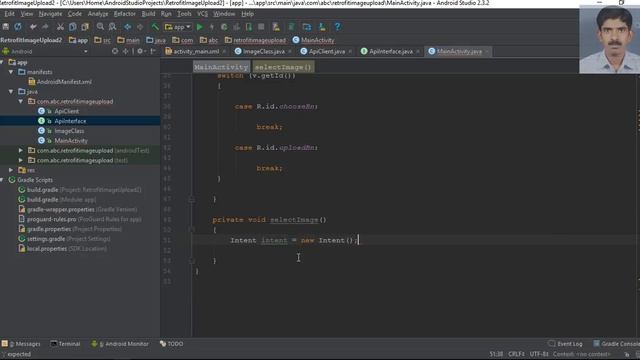Expand the res folder
Image resolution: width=640 pixels, height=360 pixels.
pyautogui.click(x=11, y=170)
